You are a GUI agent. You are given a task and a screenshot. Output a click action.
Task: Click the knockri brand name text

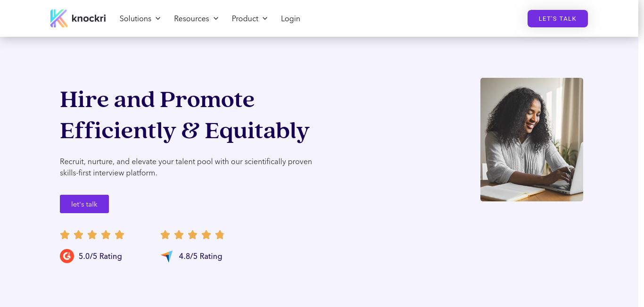(89, 18)
